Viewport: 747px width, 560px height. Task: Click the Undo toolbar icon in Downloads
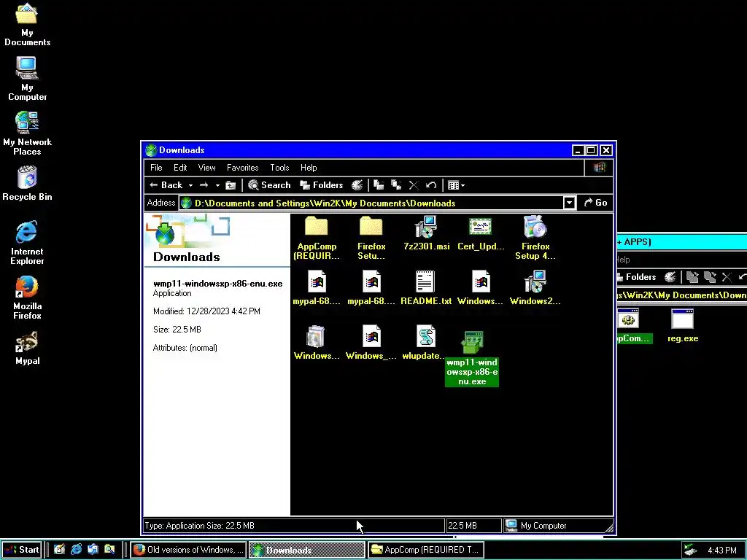[x=431, y=185]
